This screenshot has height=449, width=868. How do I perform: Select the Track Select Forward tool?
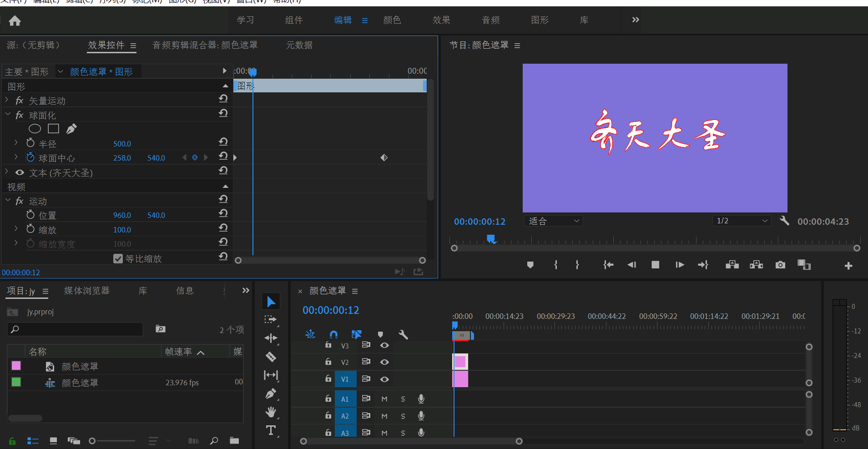pos(271,319)
